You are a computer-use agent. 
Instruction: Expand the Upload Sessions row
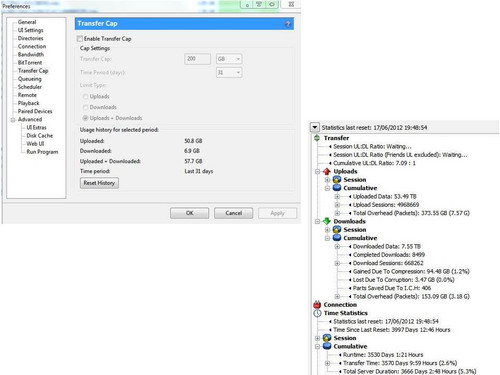point(337,205)
